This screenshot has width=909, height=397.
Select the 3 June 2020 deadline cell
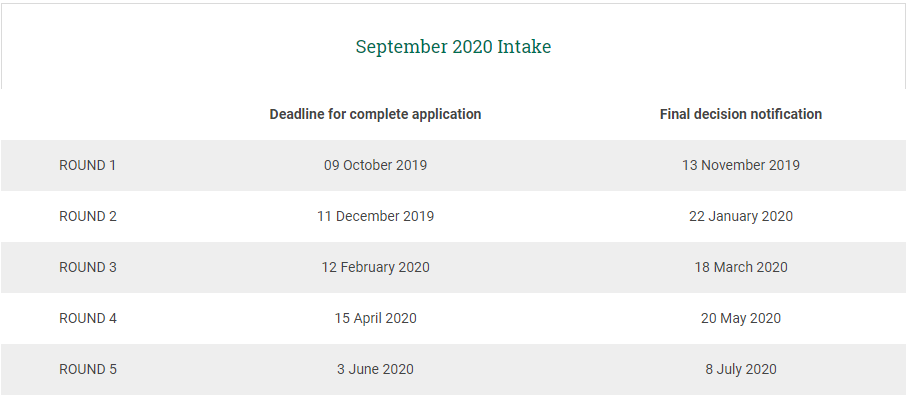(375, 369)
